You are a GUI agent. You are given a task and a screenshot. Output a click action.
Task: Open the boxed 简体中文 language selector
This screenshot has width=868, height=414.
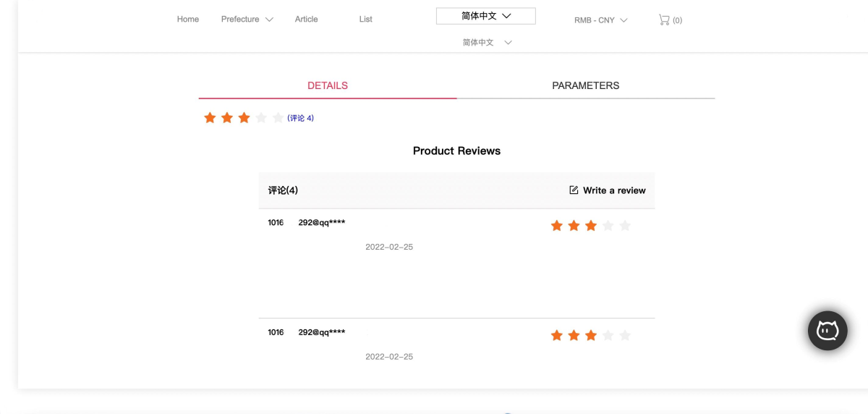click(486, 16)
